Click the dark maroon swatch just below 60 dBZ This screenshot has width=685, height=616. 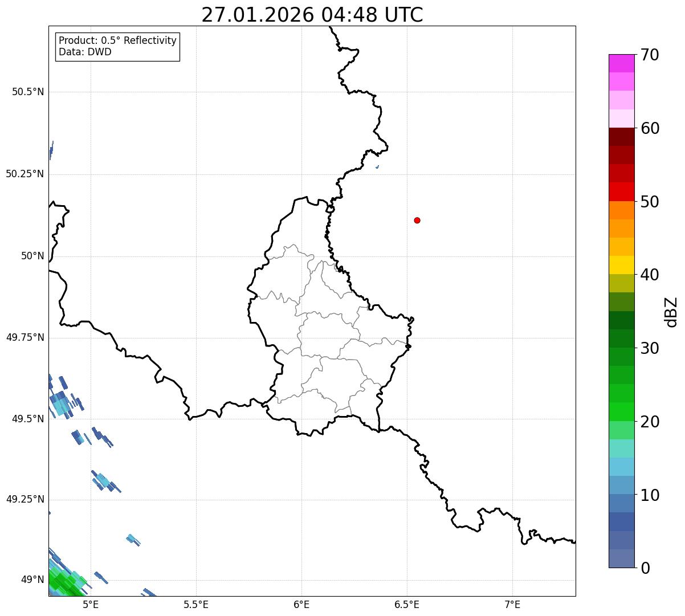point(621,137)
